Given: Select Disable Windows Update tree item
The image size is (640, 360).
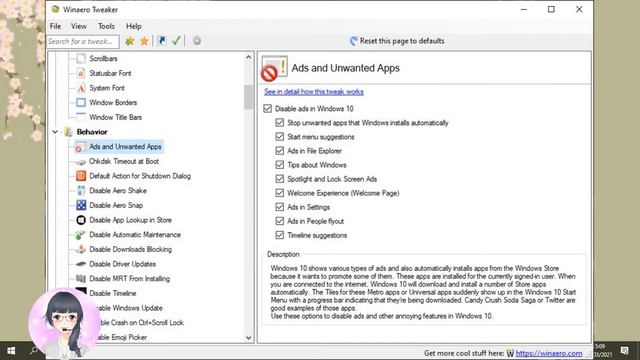Looking at the screenshot, I should [x=129, y=308].
